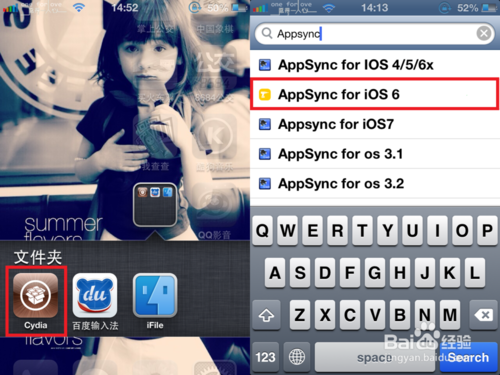
Task: Select AppSync for iOS 6 result
Action: pos(375,94)
